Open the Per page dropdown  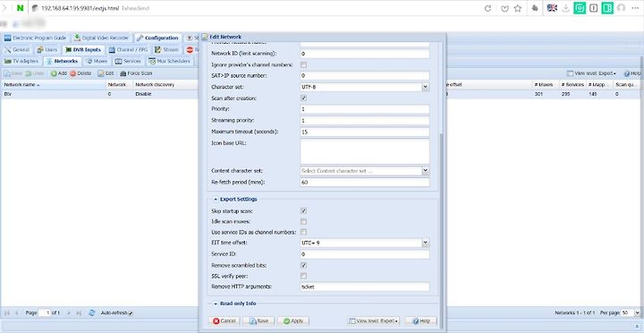[637, 312]
